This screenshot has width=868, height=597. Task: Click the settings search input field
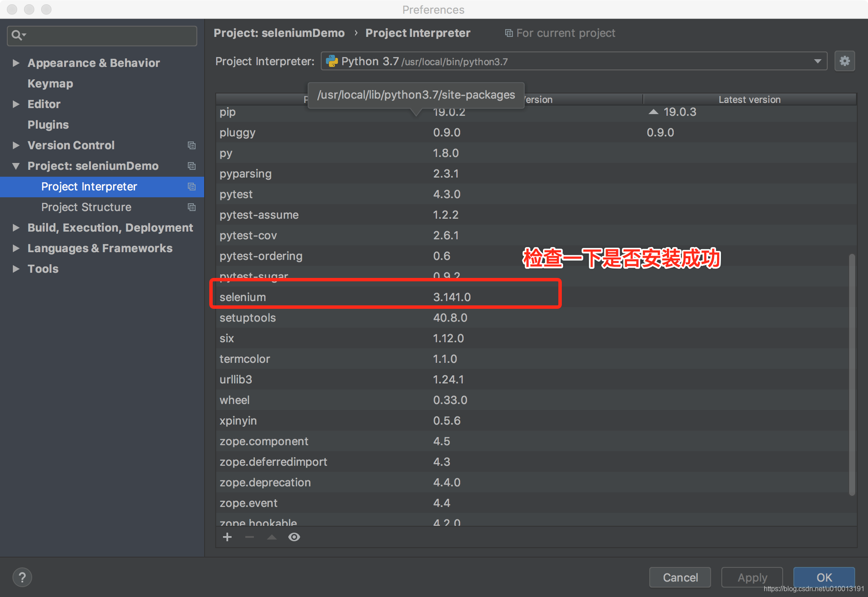pos(102,36)
